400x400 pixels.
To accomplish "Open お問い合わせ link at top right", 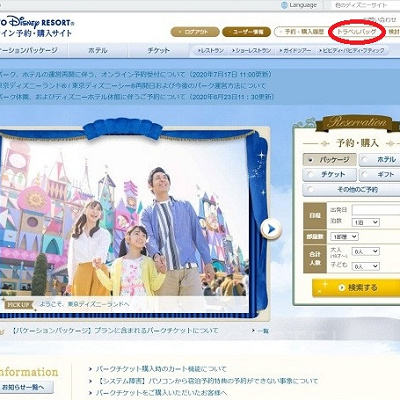I will click(x=380, y=20).
